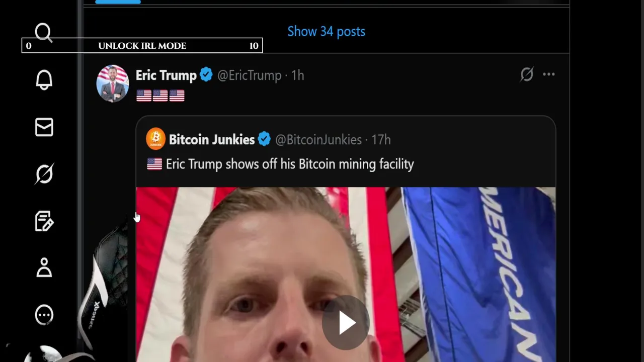
Task: Open @EricTrump handle link
Action: tap(250, 75)
